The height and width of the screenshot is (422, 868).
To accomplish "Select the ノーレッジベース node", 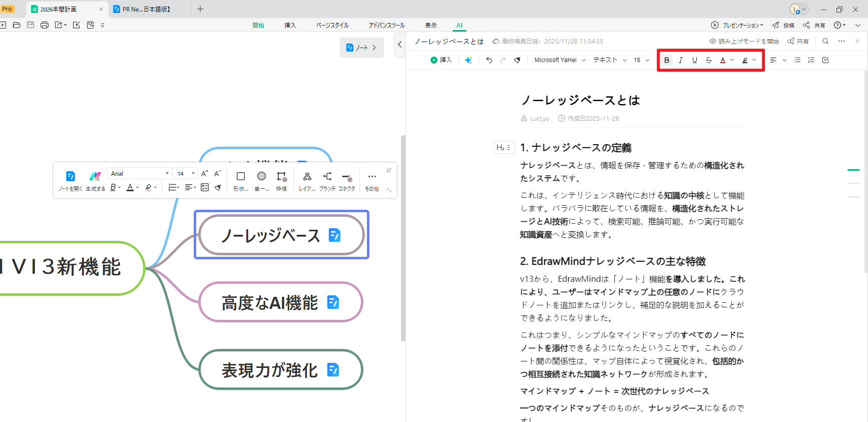I will click(x=281, y=235).
